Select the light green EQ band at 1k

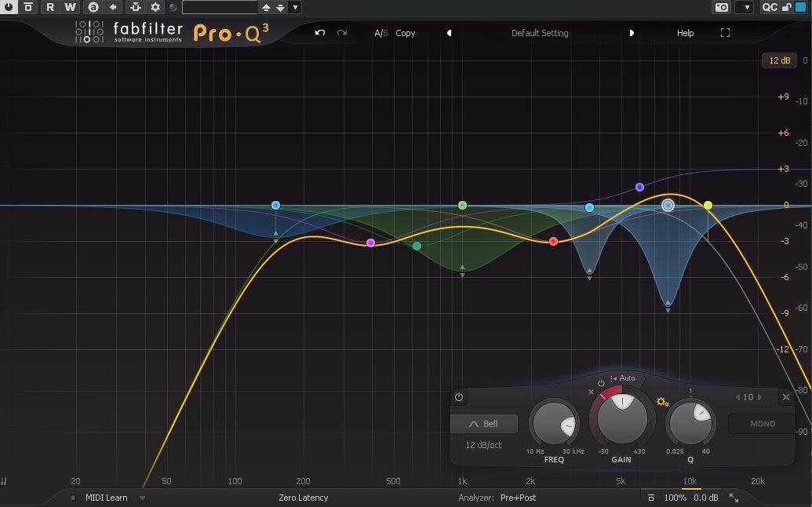(x=462, y=205)
